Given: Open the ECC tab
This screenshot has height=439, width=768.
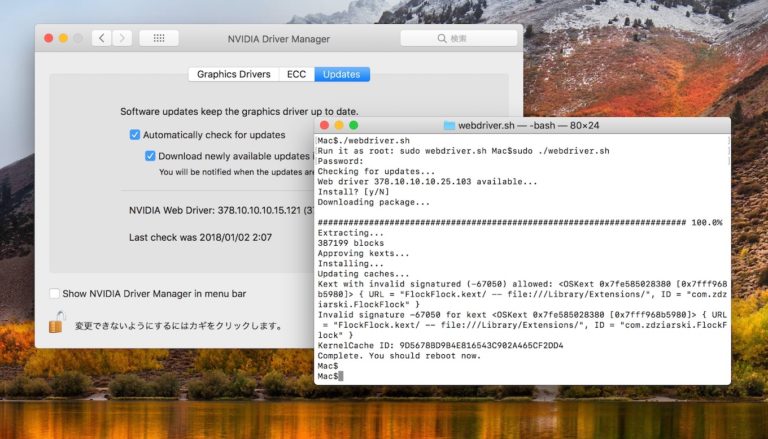Looking at the screenshot, I should pyautogui.click(x=296, y=74).
